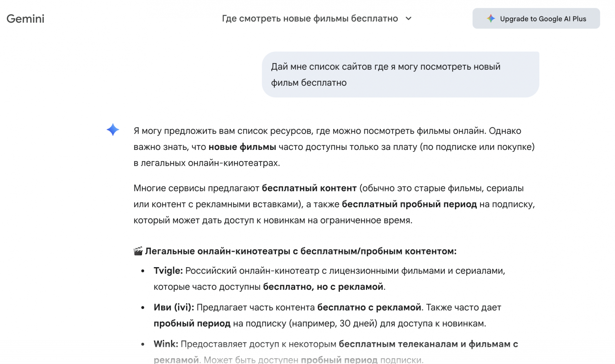Click the bold text новые фильмы
615x364 pixels.
242,147
